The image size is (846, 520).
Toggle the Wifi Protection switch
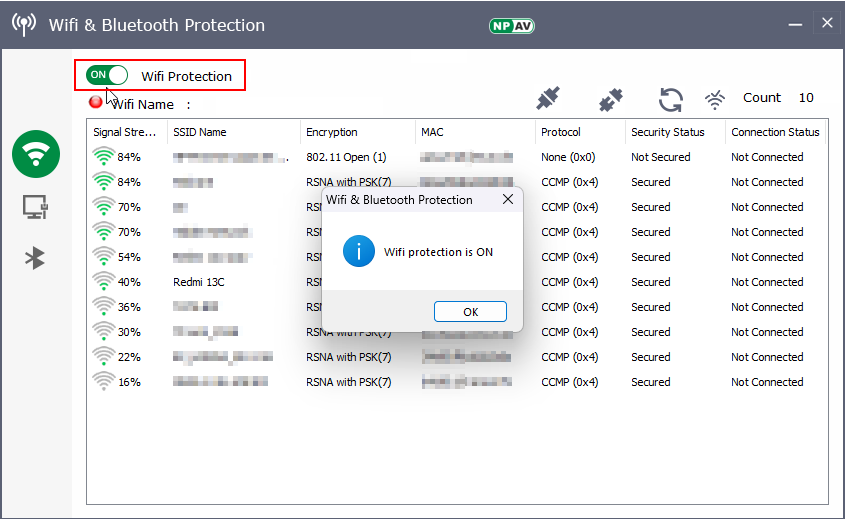click(107, 75)
